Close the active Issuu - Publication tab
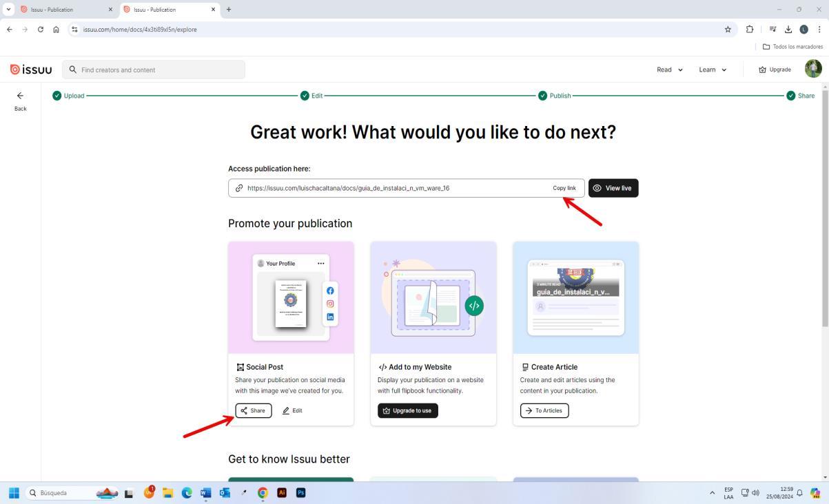The image size is (829, 504). (213, 10)
